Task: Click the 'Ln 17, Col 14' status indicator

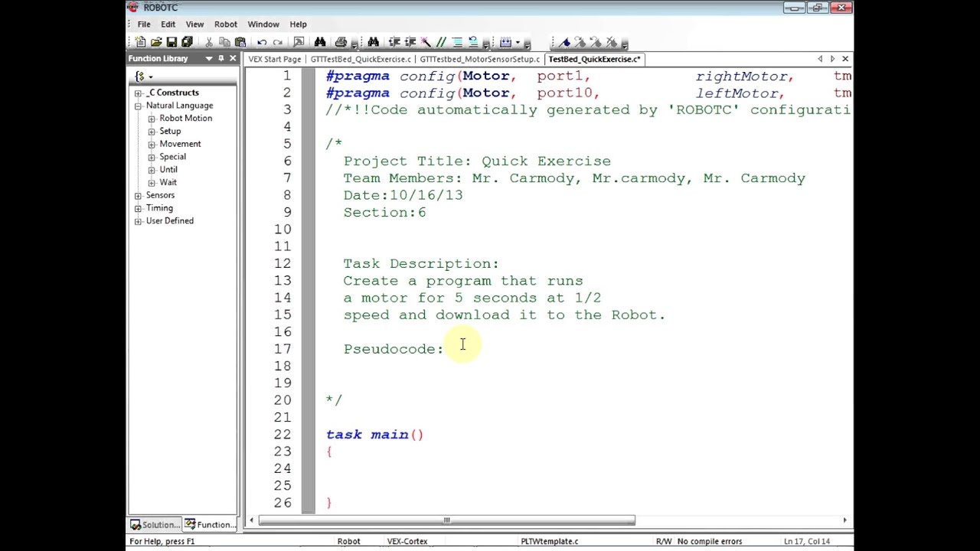Action: click(x=806, y=542)
